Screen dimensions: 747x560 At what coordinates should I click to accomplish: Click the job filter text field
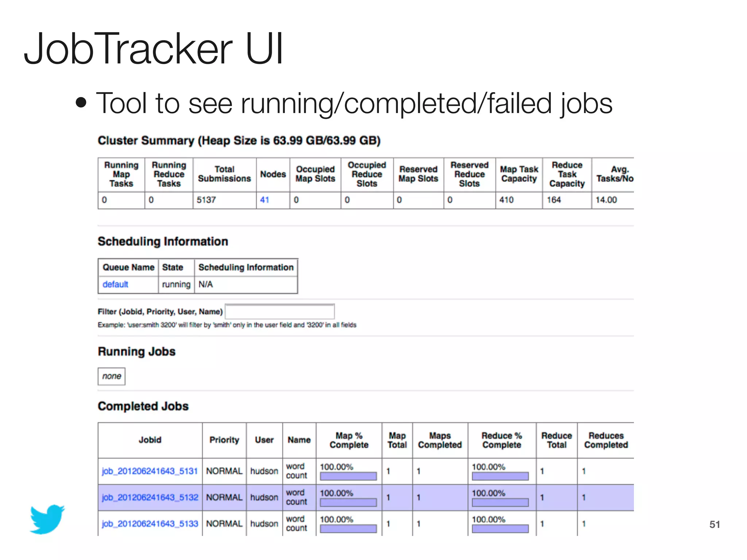click(280, 312)
